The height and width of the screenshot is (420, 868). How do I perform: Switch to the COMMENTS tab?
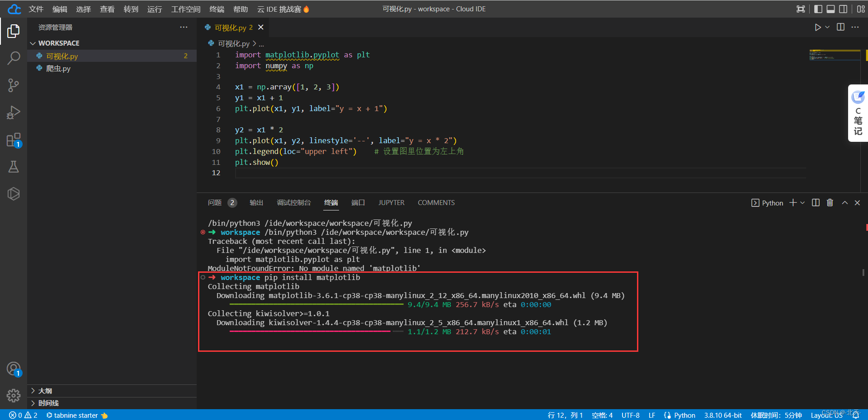[436, 203]
